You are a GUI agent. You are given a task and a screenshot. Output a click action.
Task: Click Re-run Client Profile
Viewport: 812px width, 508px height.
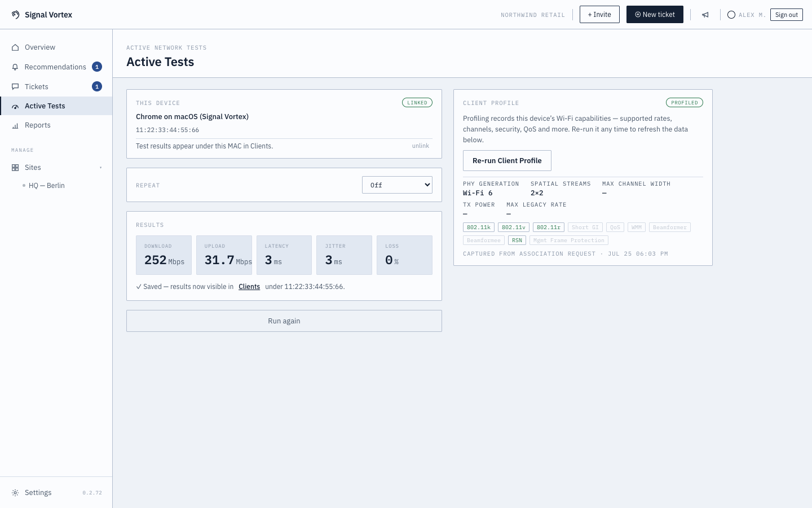click(507, 161)
